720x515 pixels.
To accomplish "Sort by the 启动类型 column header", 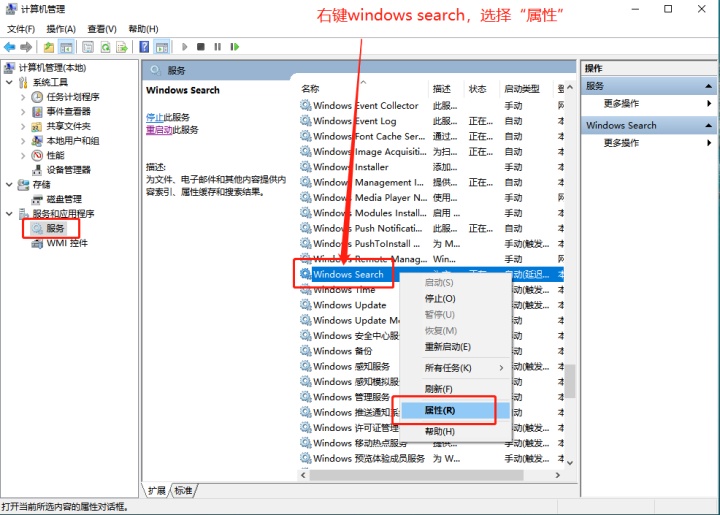I will pyautogui.click(x=522, y=89).
